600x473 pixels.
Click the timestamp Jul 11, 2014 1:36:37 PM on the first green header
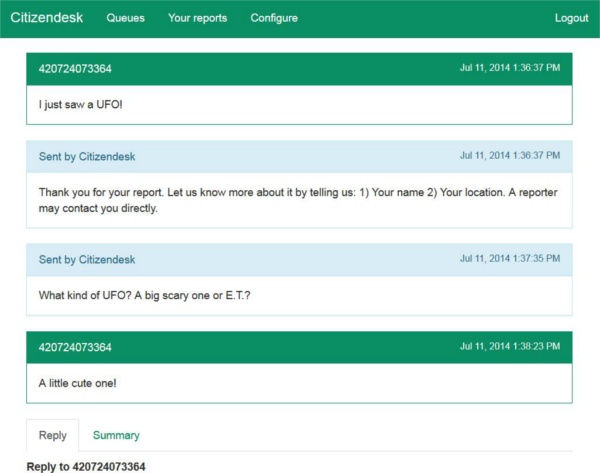click(x=510, y=68)
